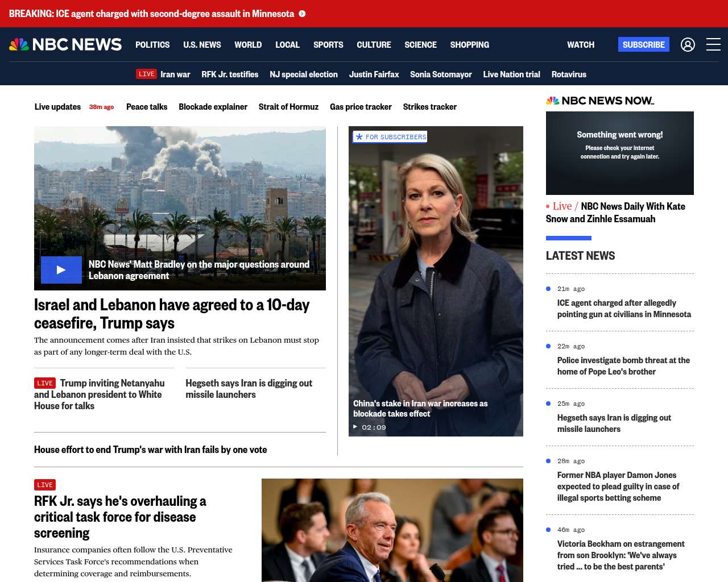Open the Strait of Hormuz link
The height and width of the screenshot is (582, 728).
coord(288,106)
